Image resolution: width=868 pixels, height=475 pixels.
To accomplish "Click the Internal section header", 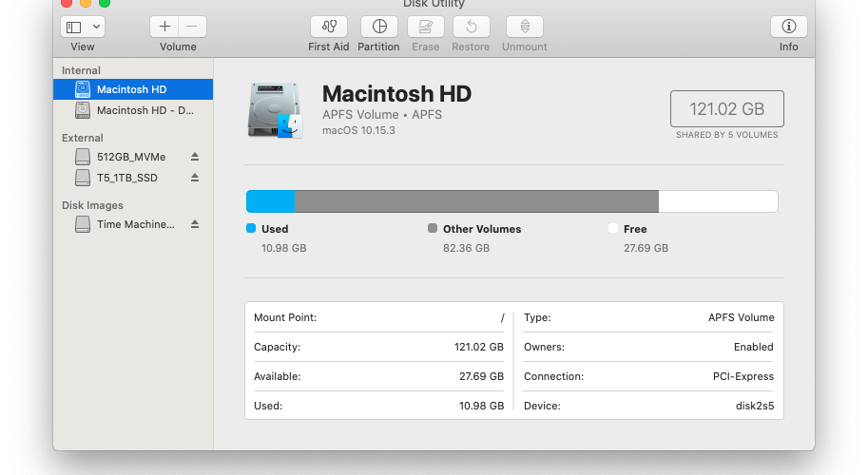I will click(x=81, y=70).
